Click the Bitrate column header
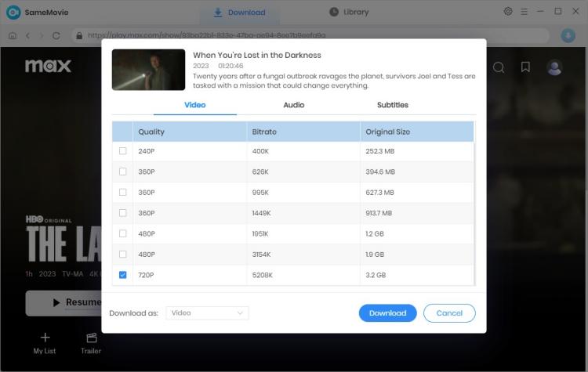 coord(303,132)
